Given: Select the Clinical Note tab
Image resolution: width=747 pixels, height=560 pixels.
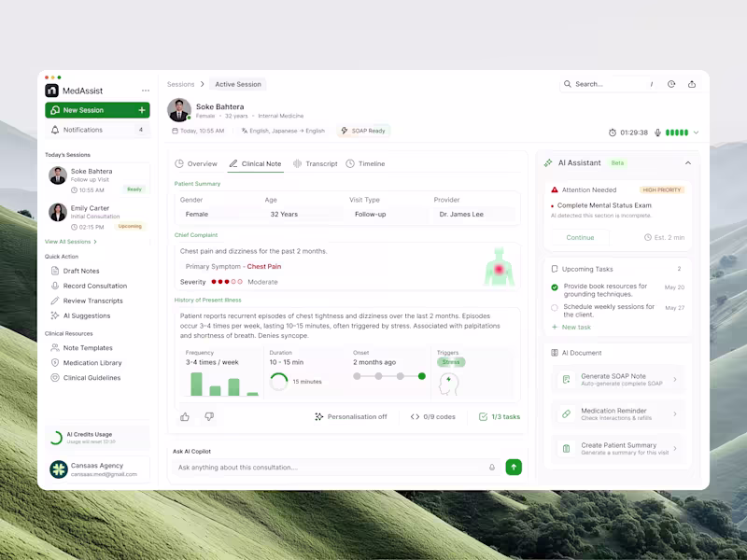Looking at the screenshot, I should (x=255, y=163).
